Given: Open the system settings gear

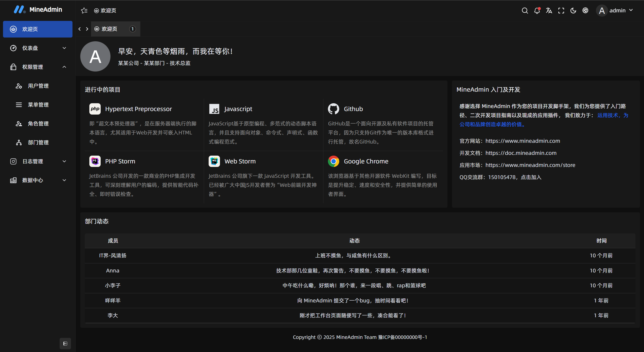Looking at the screenshot, I should (585, 10).
